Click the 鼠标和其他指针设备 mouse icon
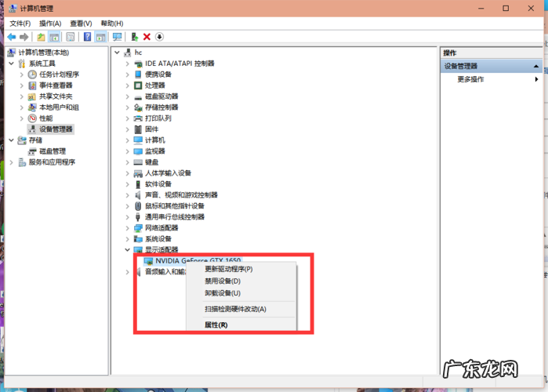 (x=138, y=205)
